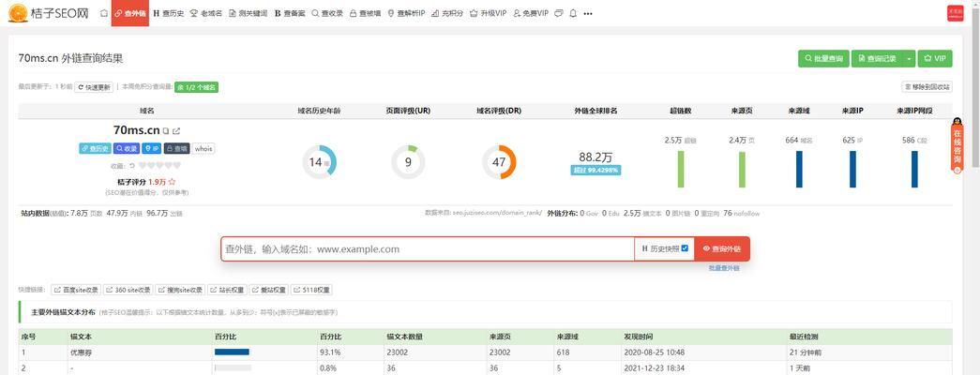Open the 百度site收录 quick link

click(76, 290)
